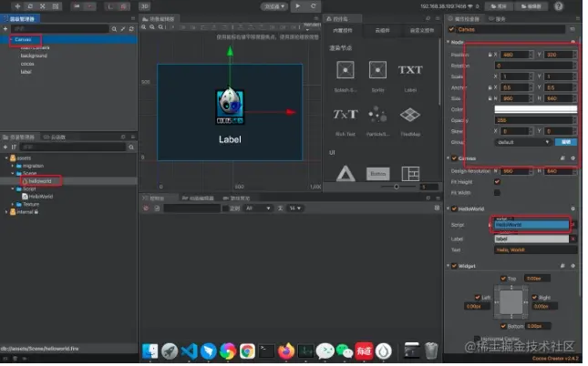Pick the Splash Sprite node from library

[x=346, y=70]
